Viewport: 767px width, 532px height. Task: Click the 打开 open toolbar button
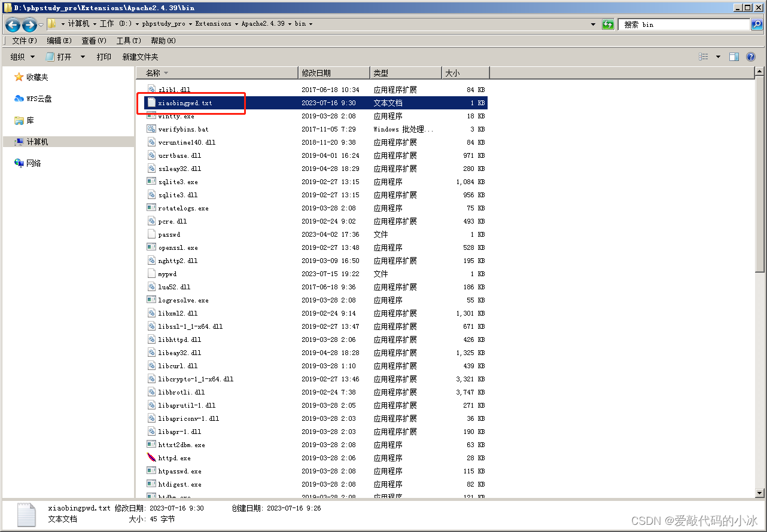tap(59, 57)
